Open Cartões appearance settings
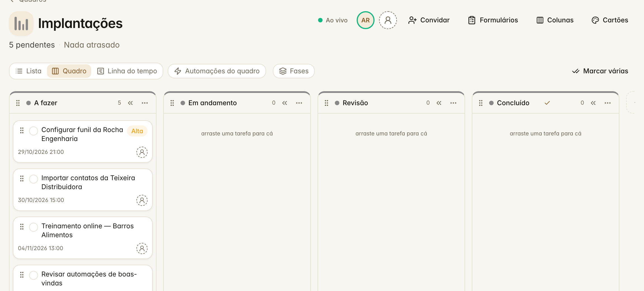The image size is (644, 291). click(x=610, y=20)
